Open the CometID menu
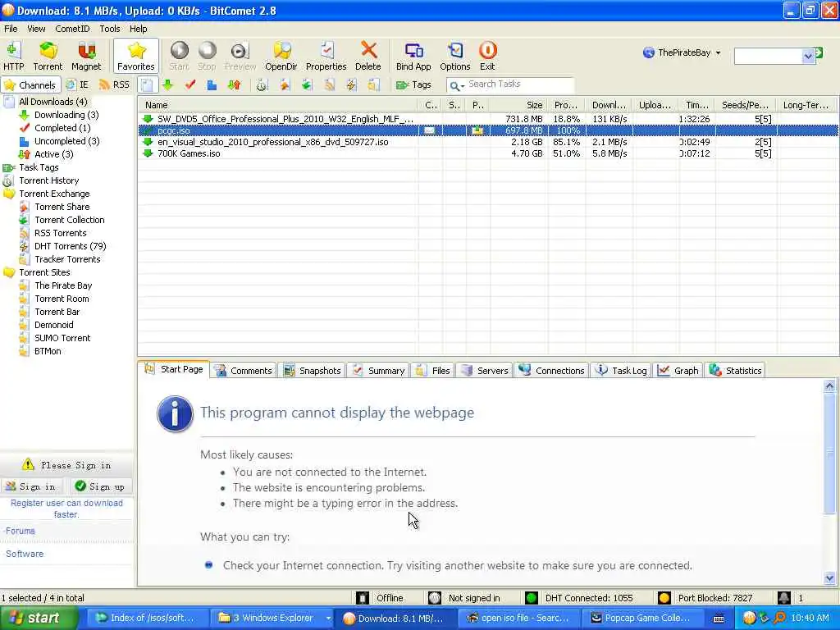Viewport: 840px width, 630px height. [x=72, y=29]
